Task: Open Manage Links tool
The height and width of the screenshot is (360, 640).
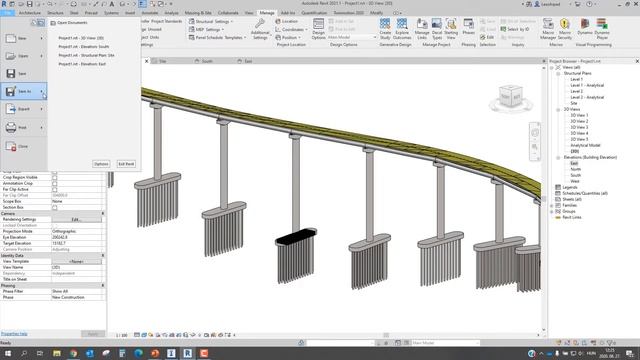Action: pos(422,28)
